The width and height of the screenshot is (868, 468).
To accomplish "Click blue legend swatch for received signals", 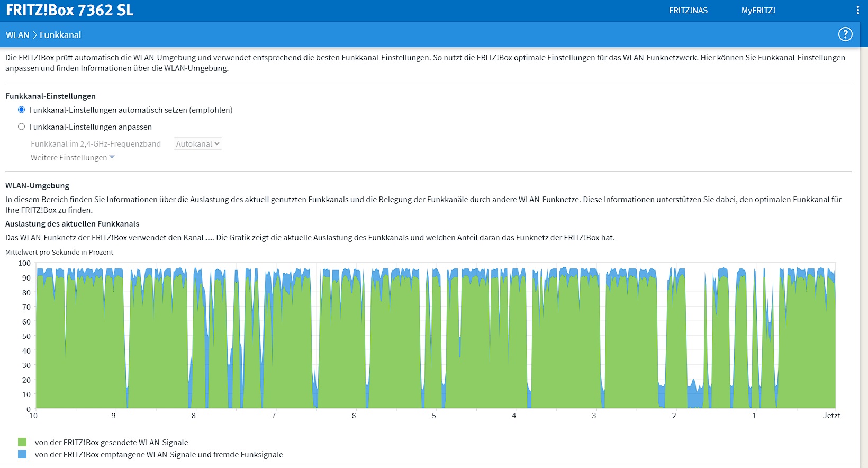I will click(22, 454).
